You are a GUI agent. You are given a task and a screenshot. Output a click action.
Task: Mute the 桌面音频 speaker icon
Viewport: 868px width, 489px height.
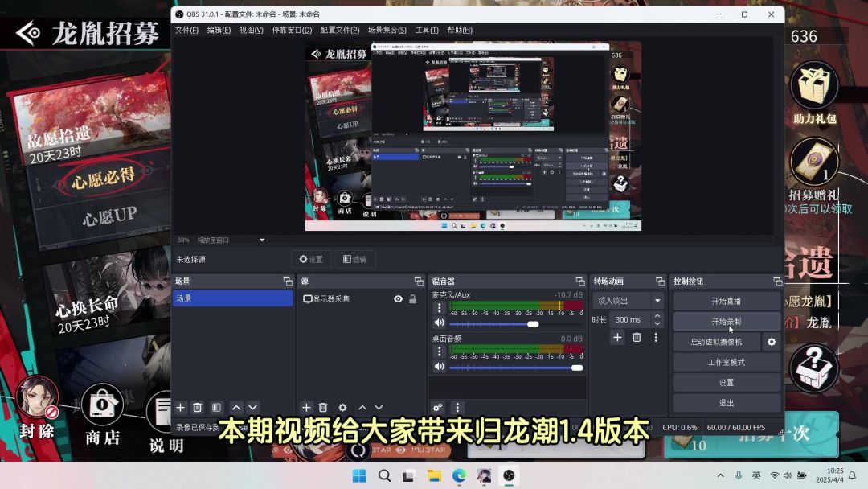pos(439,367)
